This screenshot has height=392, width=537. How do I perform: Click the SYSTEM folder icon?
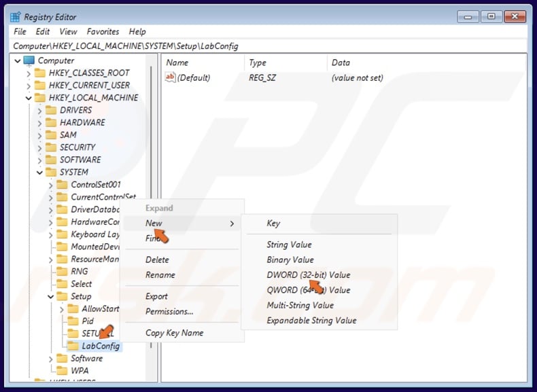point(51,172)
